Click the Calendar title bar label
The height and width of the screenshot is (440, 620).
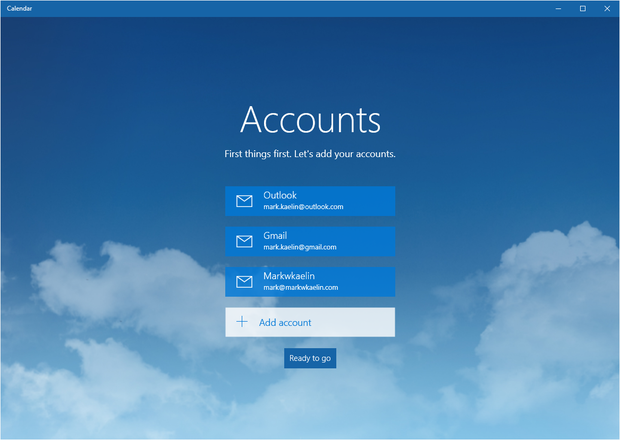click(19, 8)
